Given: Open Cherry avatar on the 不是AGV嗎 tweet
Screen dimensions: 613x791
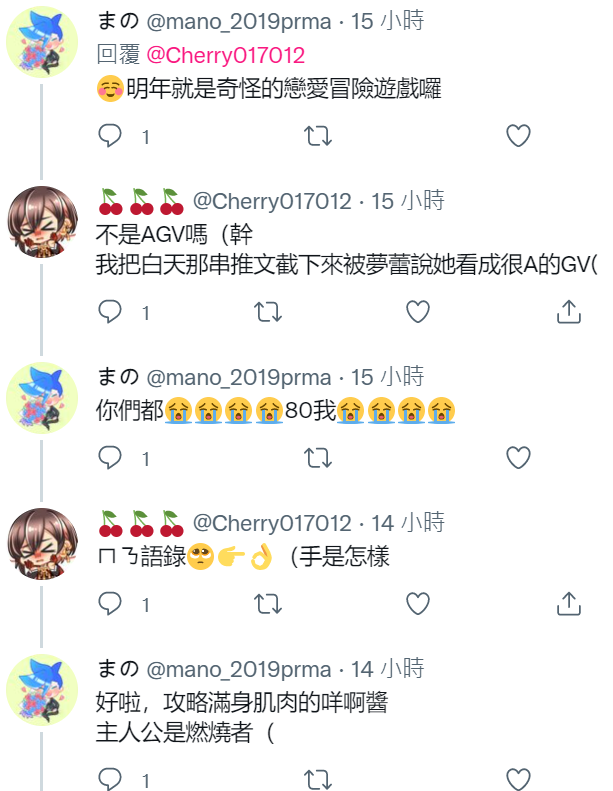Looking at the screenshot, I should 42,222.
